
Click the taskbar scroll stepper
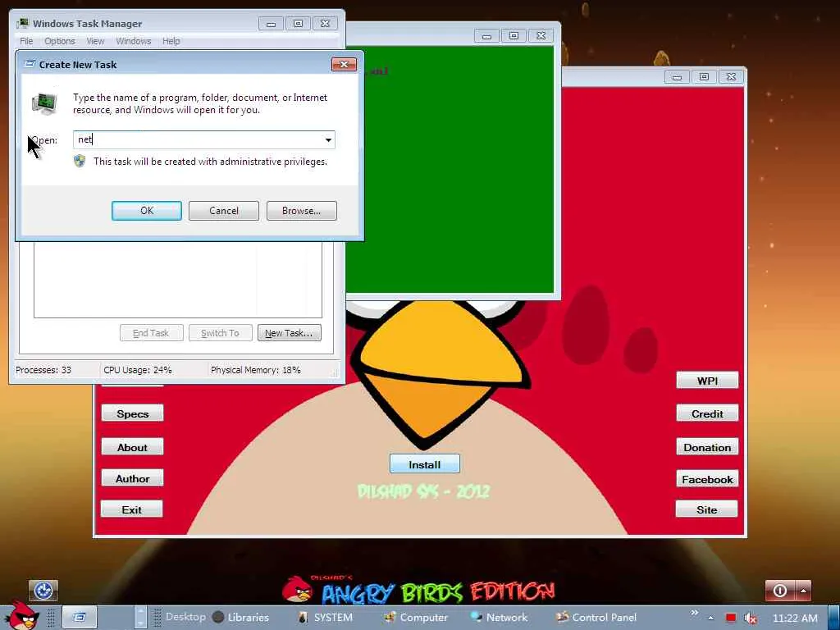(x=139, y=617)
